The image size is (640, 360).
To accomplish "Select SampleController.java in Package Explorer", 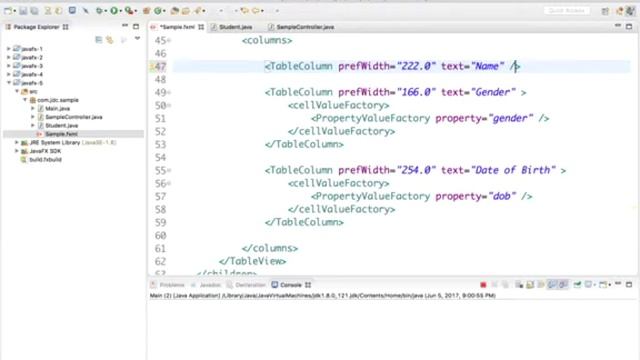I will tap(73, 117).
